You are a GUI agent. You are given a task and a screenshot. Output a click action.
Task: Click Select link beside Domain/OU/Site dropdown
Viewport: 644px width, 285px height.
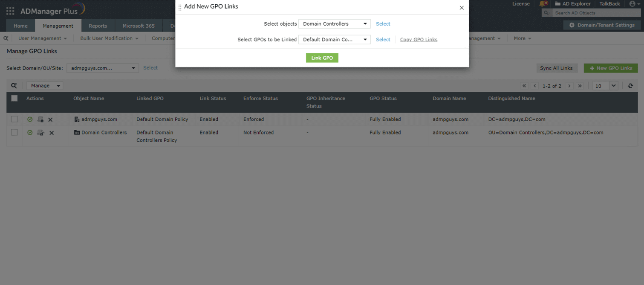tap(150, 68)
